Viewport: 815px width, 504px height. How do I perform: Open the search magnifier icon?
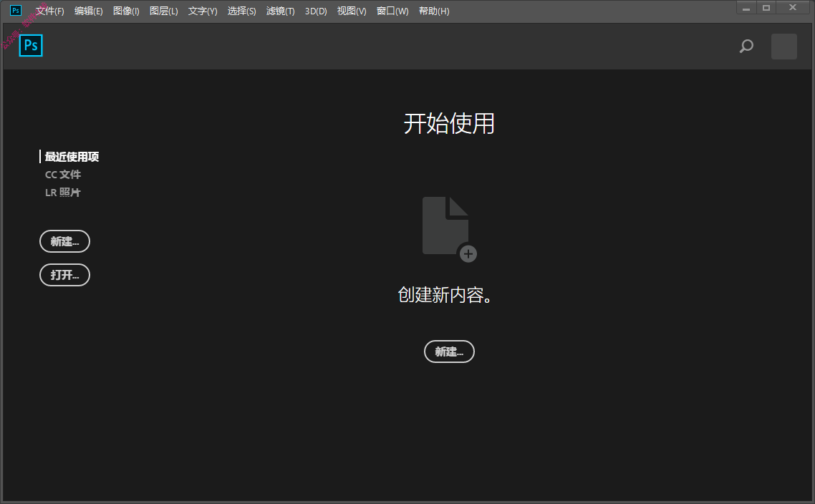click(x=746, y=47)
